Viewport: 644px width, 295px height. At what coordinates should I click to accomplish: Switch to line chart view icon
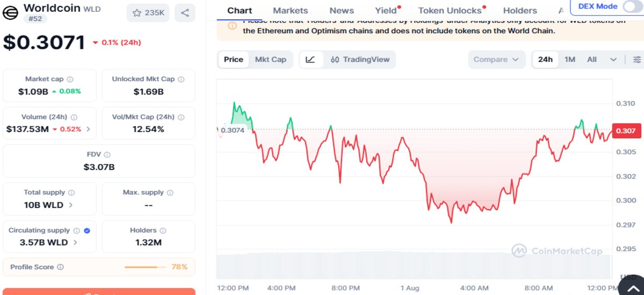pyautogui.click(x=310, y=60)
